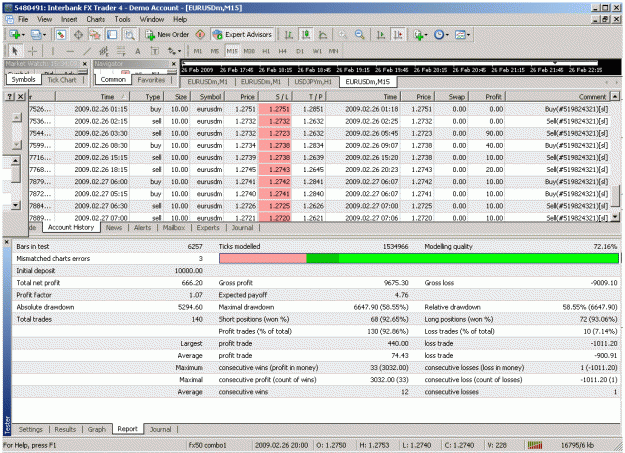Select the Text tool (A icon)

(138, 51)
